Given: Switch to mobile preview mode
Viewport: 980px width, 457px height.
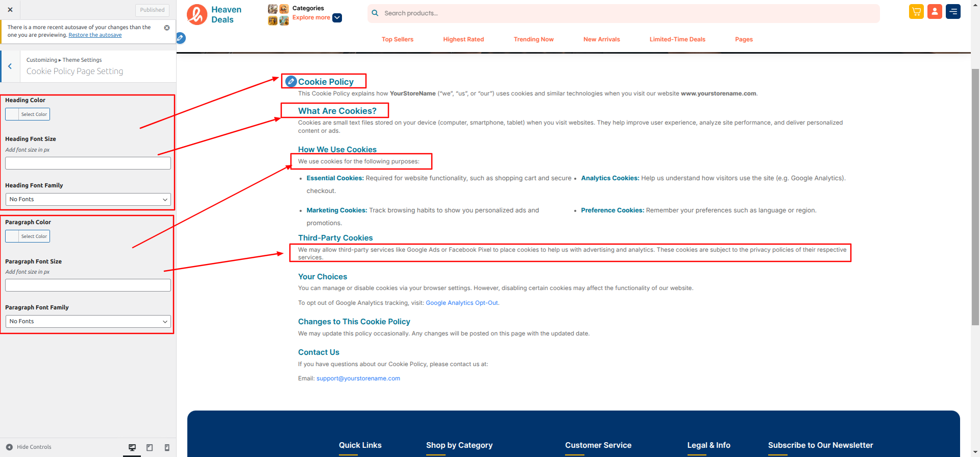Looking at the screenshot, I should pyautogui.click(x=167, y=447).
